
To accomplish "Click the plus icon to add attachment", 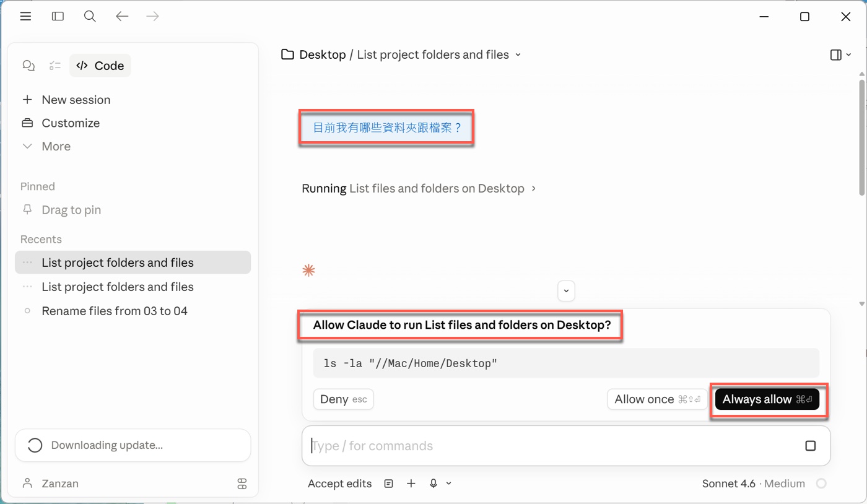I will 411,484.
